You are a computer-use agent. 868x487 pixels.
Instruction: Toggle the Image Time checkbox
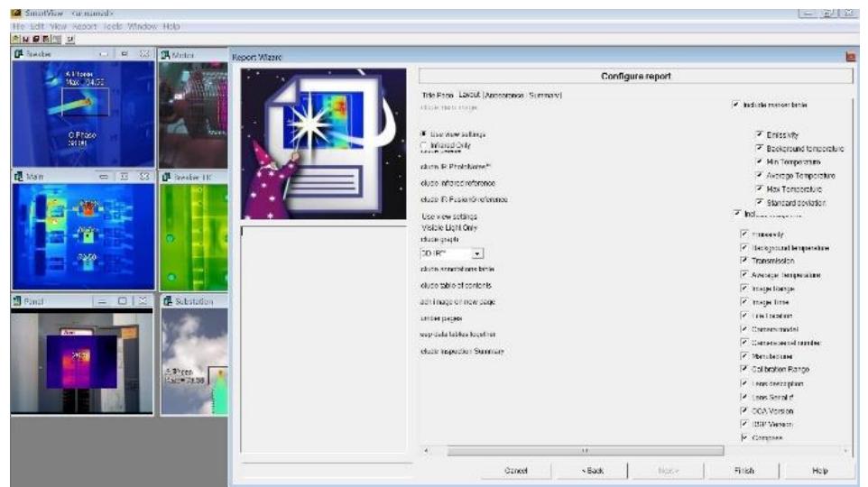(x=744, y=301)
